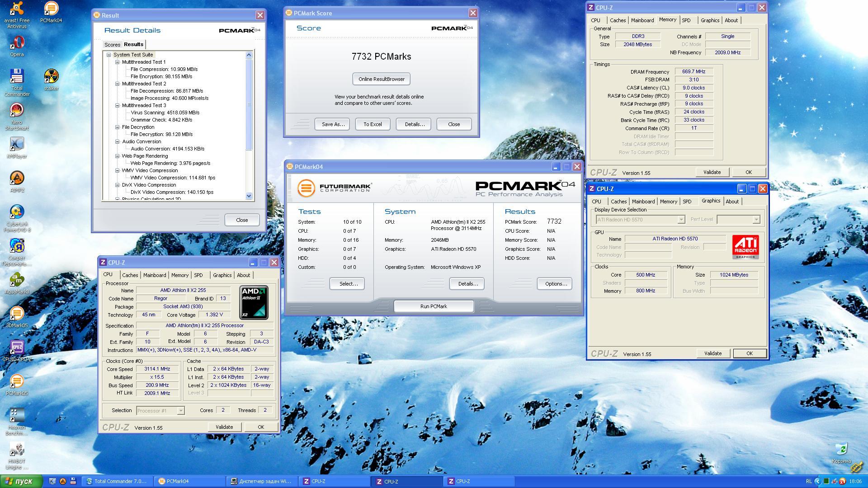Select Results tab in Result Details
Image resolution: width=868 pixels, height=488 pixels.
click(x=133, y=44)
